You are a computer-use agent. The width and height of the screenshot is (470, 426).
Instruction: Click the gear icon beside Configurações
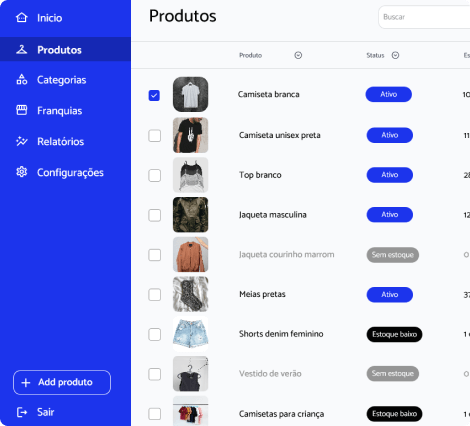click(x=22, y=172)
